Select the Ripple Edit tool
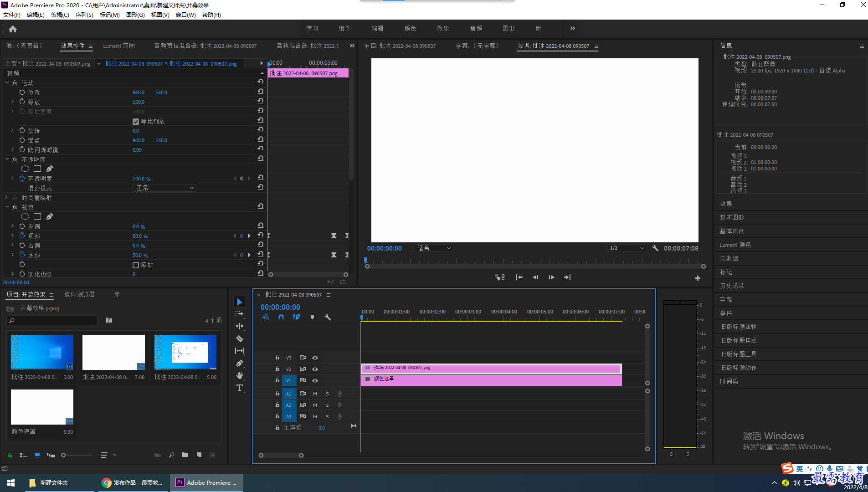This screenshot has width=868, height=492. (240, 326)
